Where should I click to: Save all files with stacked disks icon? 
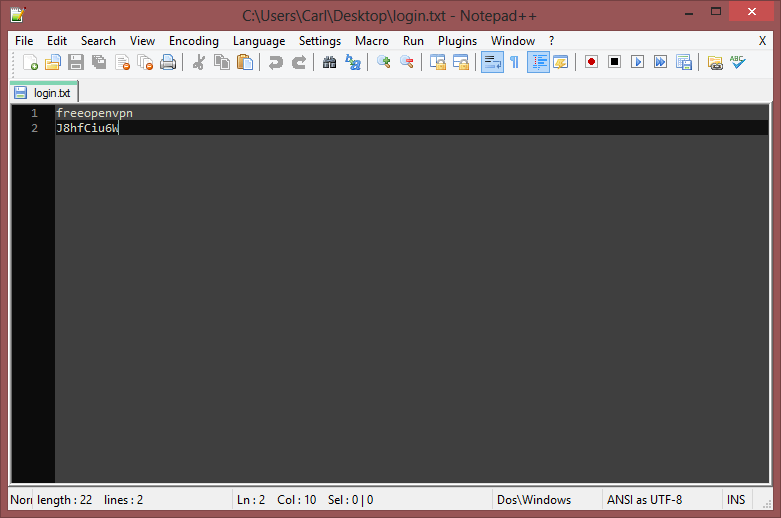click(x=99, y=62)
